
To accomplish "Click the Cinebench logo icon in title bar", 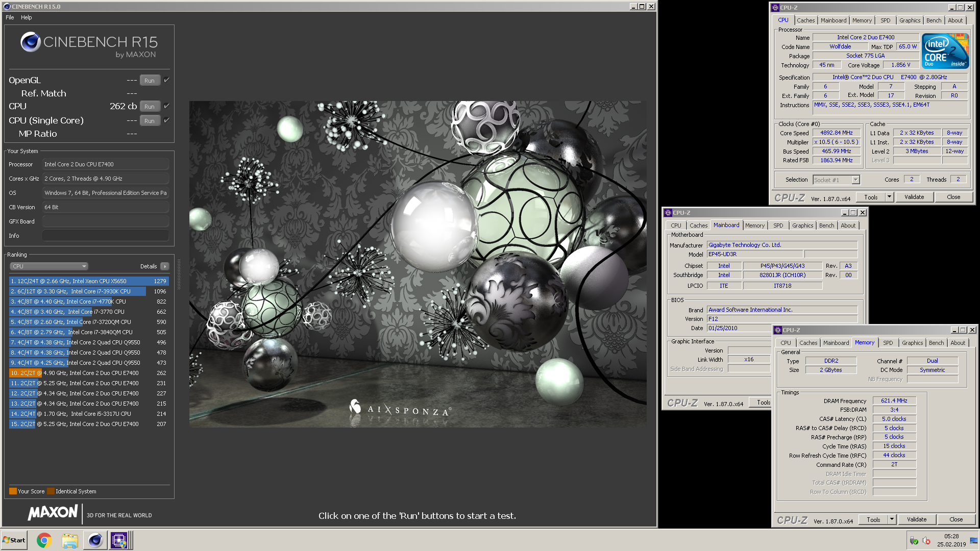I will pos(7,7).
